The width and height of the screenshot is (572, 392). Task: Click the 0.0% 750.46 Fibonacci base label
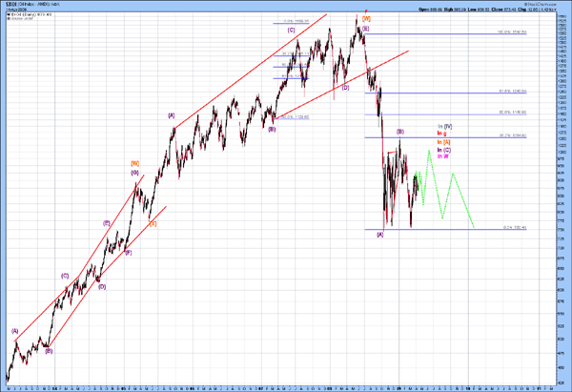click(515, 228)
